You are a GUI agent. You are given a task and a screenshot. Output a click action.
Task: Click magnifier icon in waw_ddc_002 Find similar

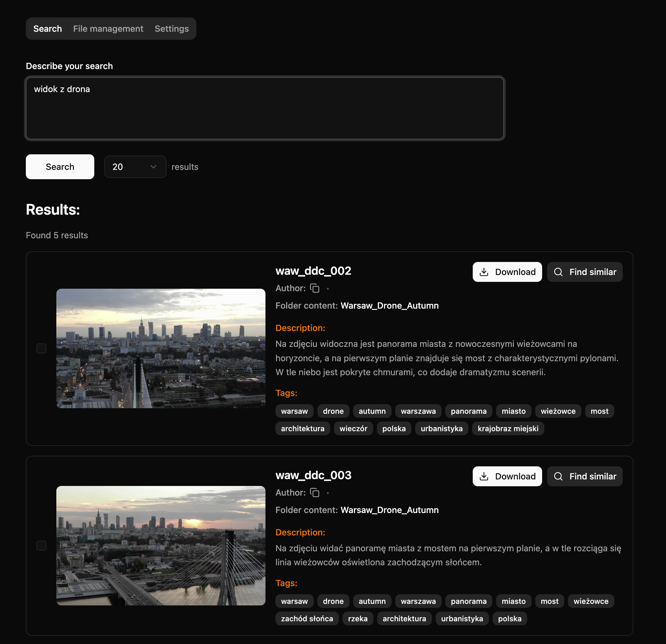pyautogui.click(x=558, y=272)
